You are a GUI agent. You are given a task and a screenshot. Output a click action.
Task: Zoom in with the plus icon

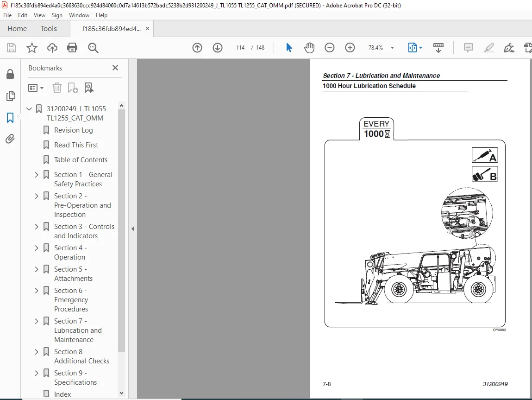click(x=350, y=48)
